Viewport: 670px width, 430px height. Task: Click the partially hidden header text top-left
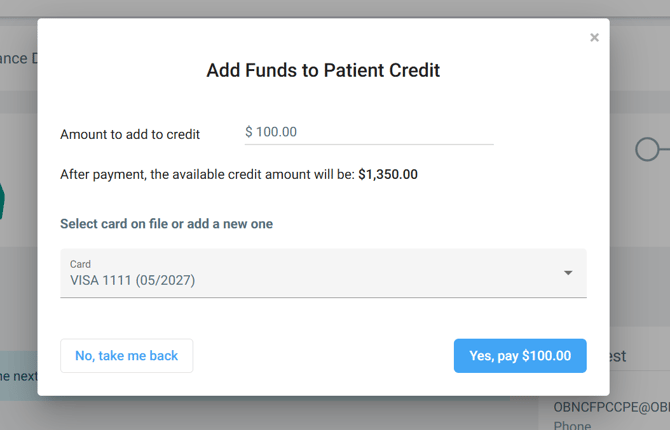(x=18, y=58)
